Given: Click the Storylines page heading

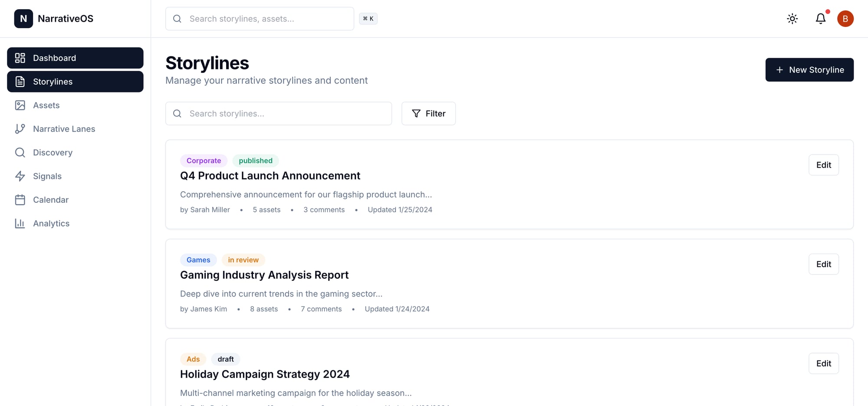Looking at the screenshot, I should tap(207, 63).
